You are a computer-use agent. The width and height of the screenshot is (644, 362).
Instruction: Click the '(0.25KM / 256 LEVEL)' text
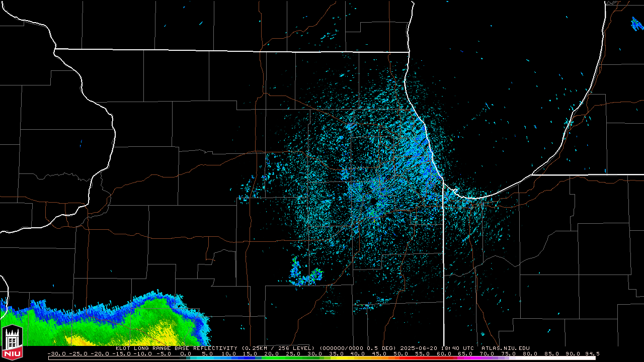click(278, 348)
